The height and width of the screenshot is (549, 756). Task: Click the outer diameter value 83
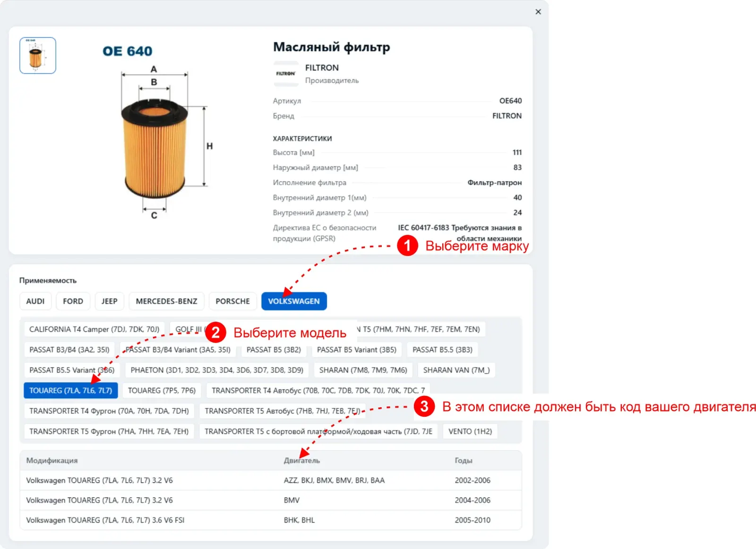coord(517,168)
